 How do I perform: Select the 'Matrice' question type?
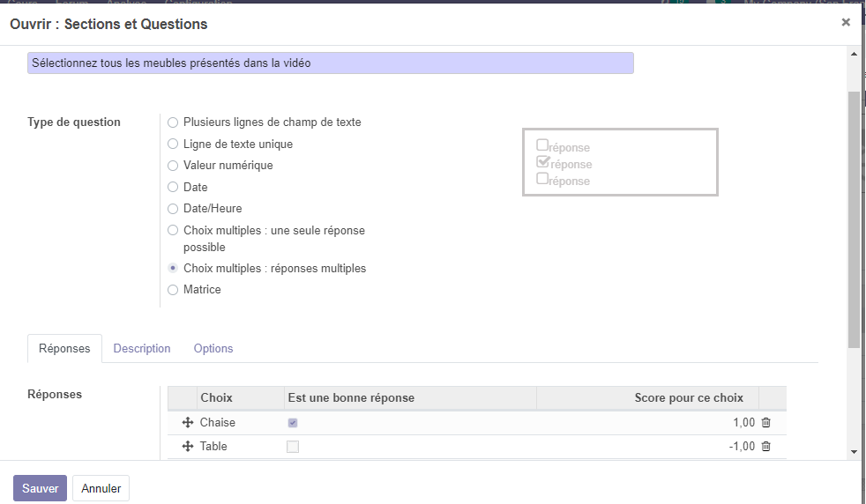(173, 290)
